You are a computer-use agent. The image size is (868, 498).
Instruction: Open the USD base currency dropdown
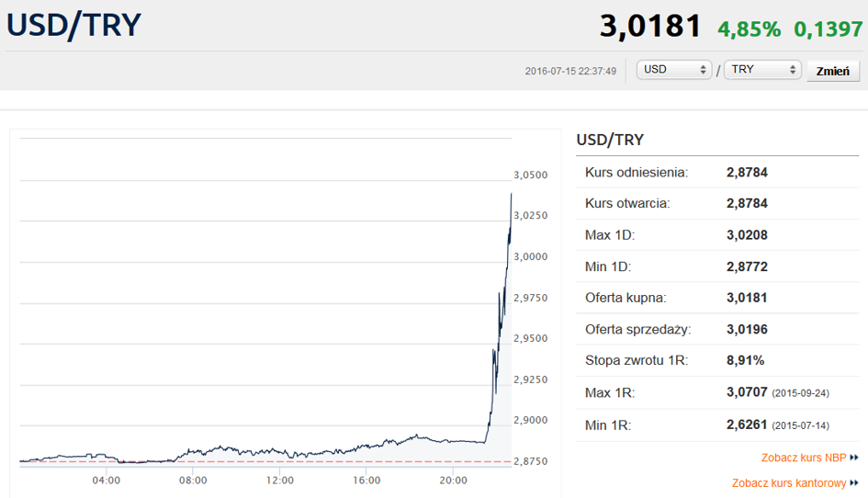click(x=673, y=70)
